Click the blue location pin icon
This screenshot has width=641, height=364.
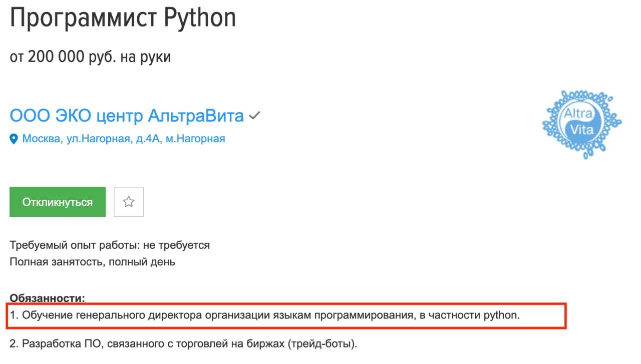point(14,139)
